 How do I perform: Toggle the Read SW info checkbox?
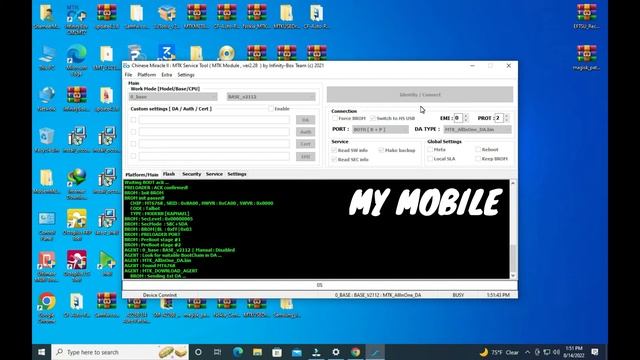pyautogui.click(x=334, y=150)
